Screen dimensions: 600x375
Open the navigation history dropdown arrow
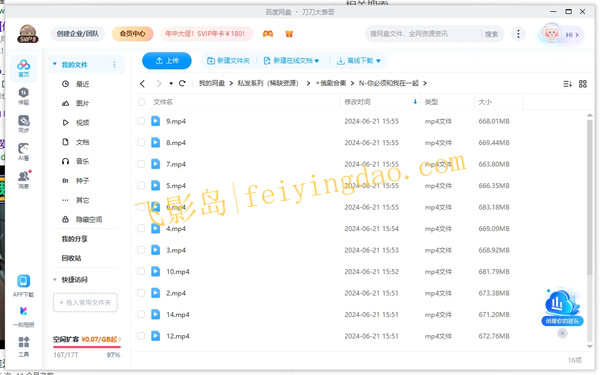tap(171, 83)
